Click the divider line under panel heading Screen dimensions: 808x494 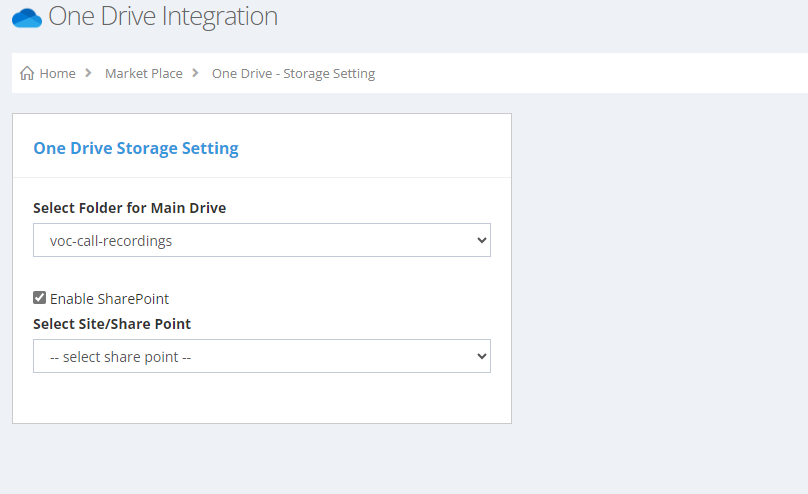pos(260,178)
